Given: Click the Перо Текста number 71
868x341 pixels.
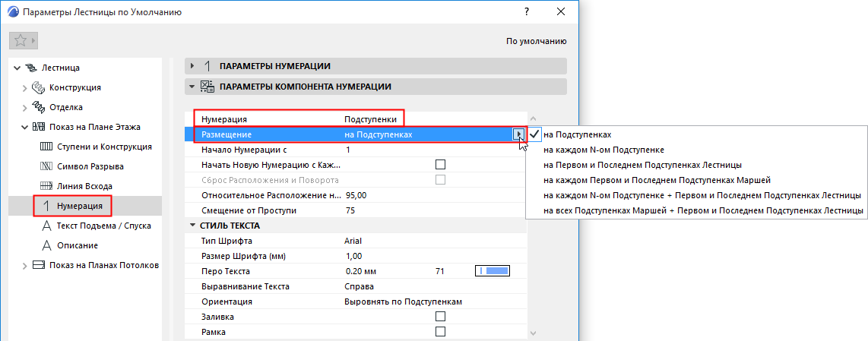Looking at the screenshot, I should 441,271.
